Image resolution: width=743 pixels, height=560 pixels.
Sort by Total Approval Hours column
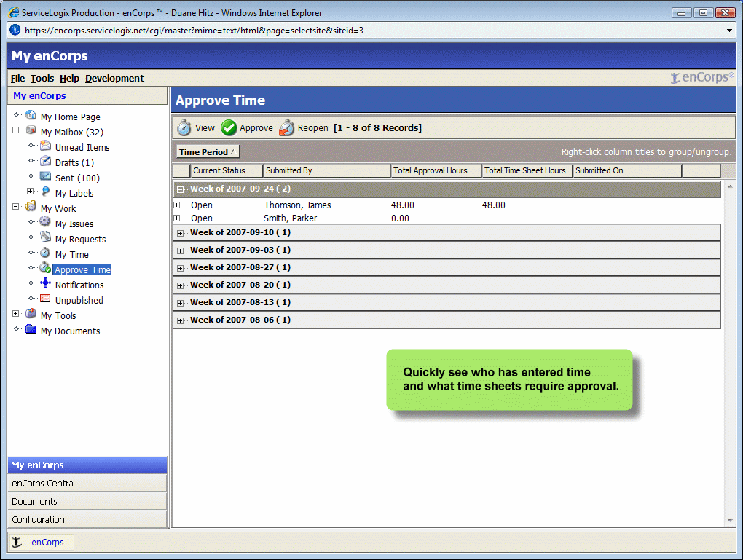436,170
